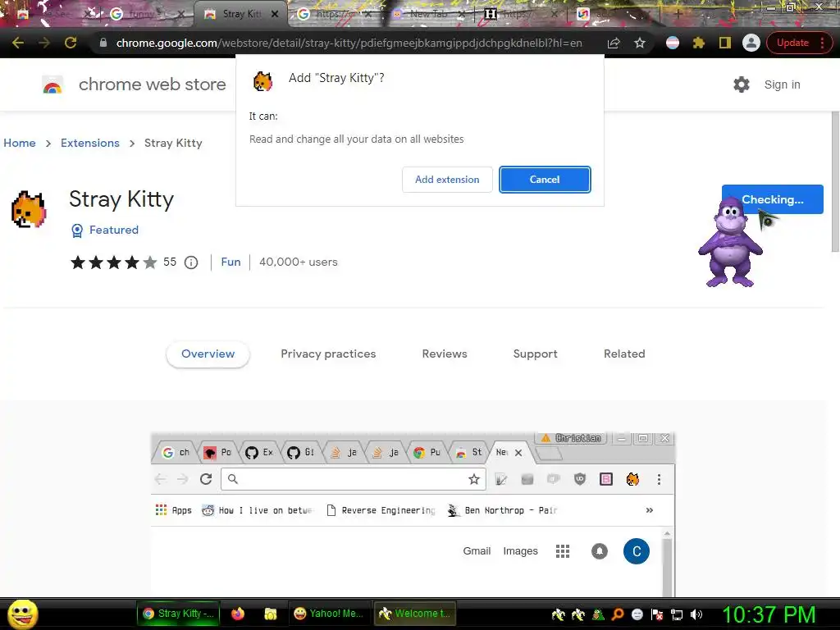The image size is (840, 630).
Task: Switch to the Support tab
Action: (x=535, y=354)
